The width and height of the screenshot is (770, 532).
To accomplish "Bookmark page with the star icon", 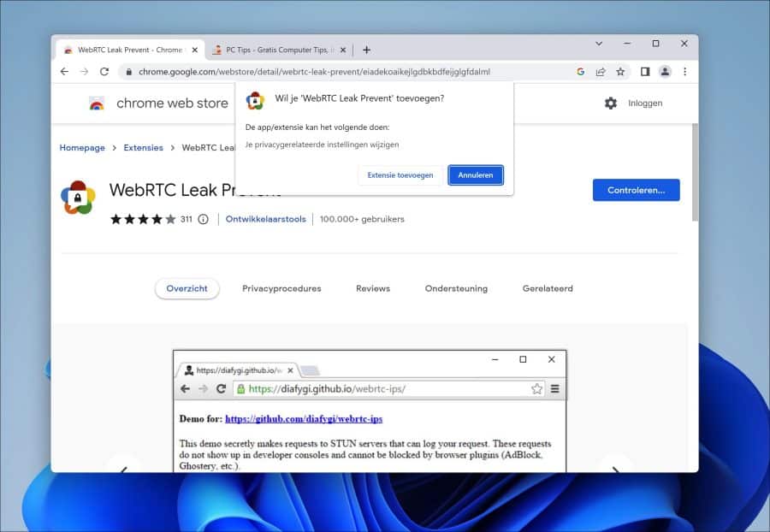I will pos(621,72).
